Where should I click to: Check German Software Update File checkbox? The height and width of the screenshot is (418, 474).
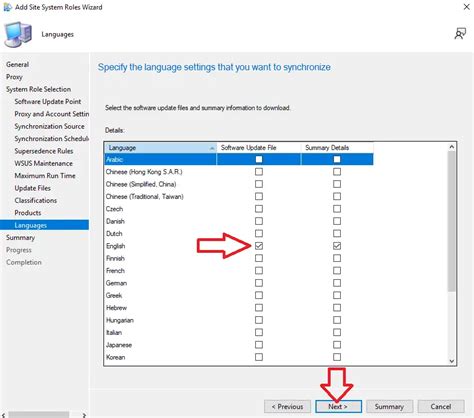pos(259,283)
